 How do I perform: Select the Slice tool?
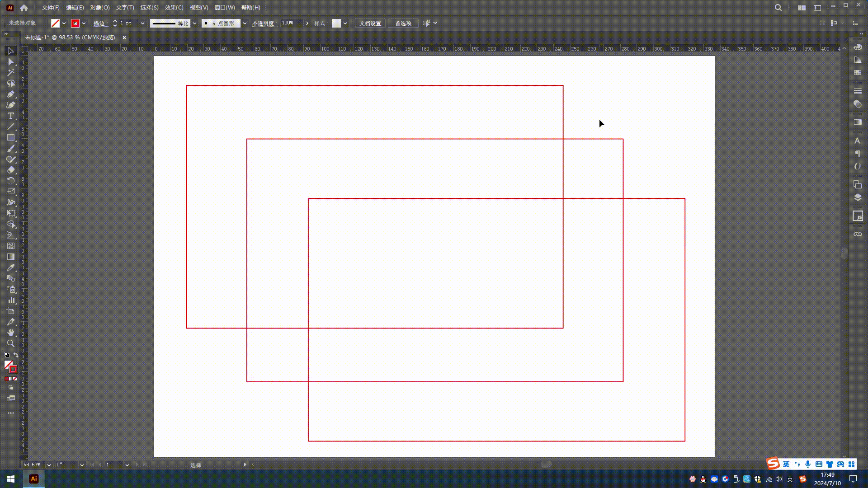pyautogui.click(x=11, y=322)
